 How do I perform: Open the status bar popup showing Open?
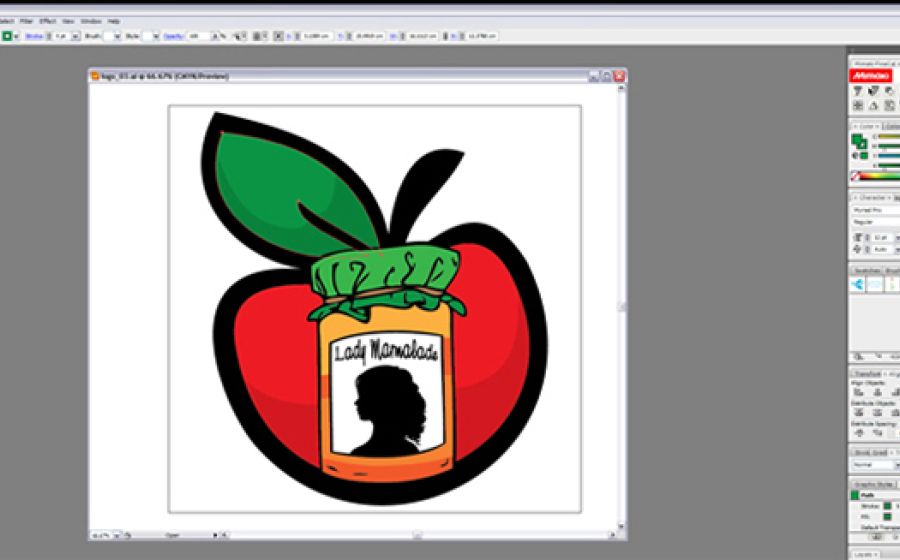215,535
